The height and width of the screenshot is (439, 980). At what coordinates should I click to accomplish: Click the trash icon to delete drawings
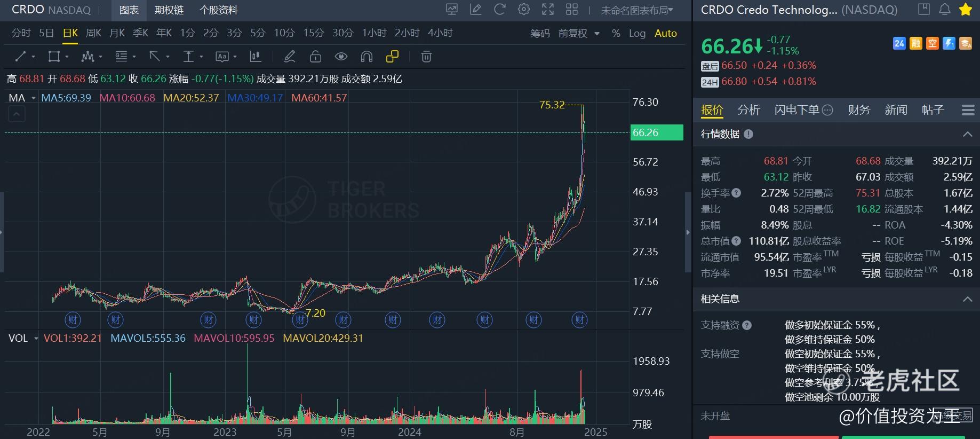(426, 57)
